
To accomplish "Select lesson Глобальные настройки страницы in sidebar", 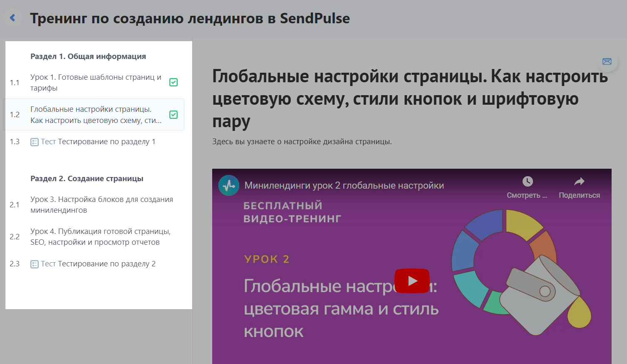I will tap(96, 115).
